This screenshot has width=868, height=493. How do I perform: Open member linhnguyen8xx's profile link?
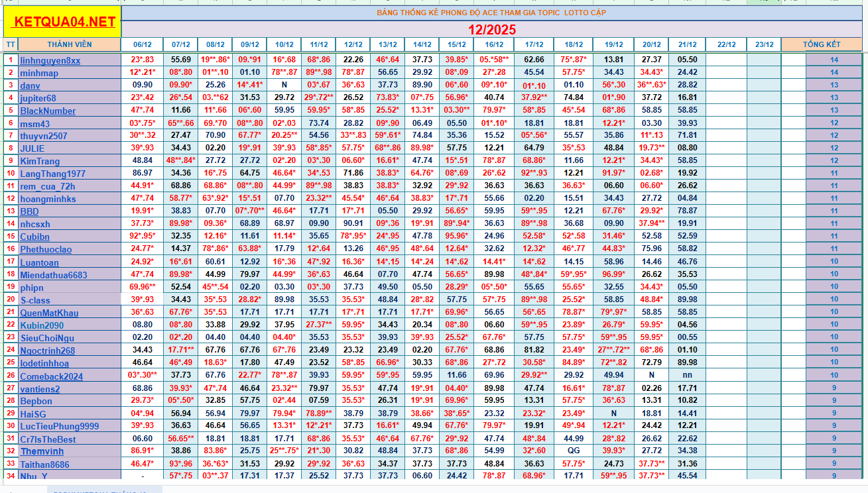[50, 60]
